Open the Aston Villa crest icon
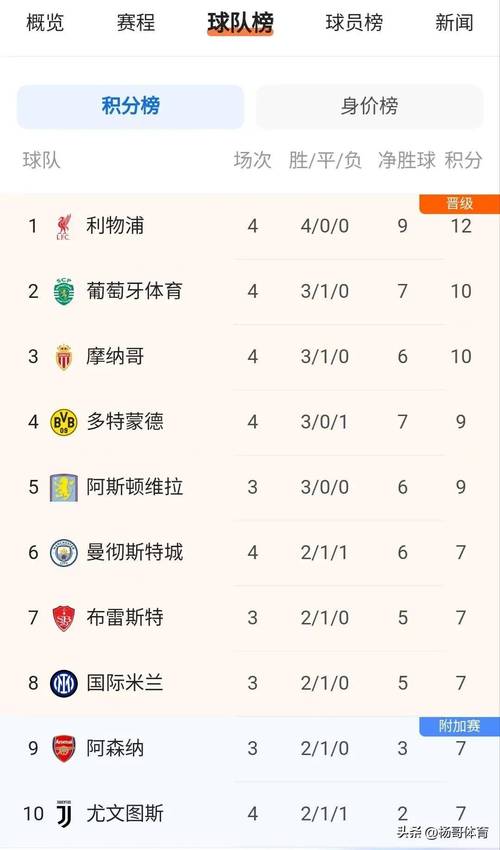500x850 pixels. (64, 487)
